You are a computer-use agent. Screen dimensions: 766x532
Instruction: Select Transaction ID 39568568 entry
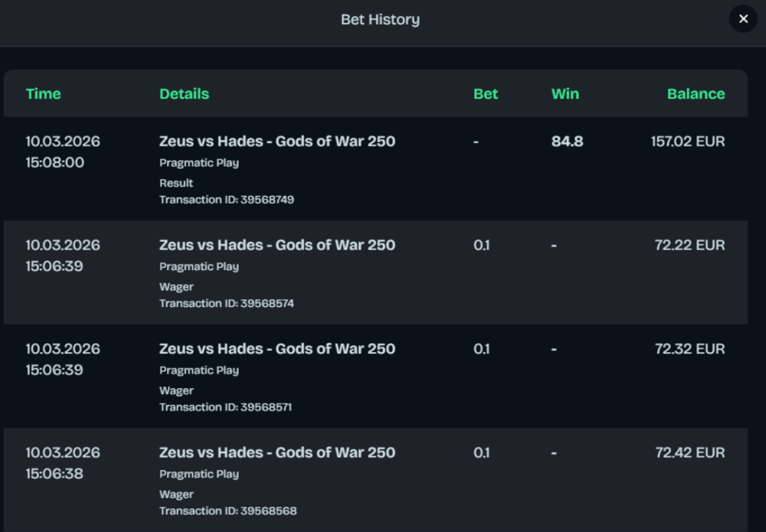pos(228,511)
